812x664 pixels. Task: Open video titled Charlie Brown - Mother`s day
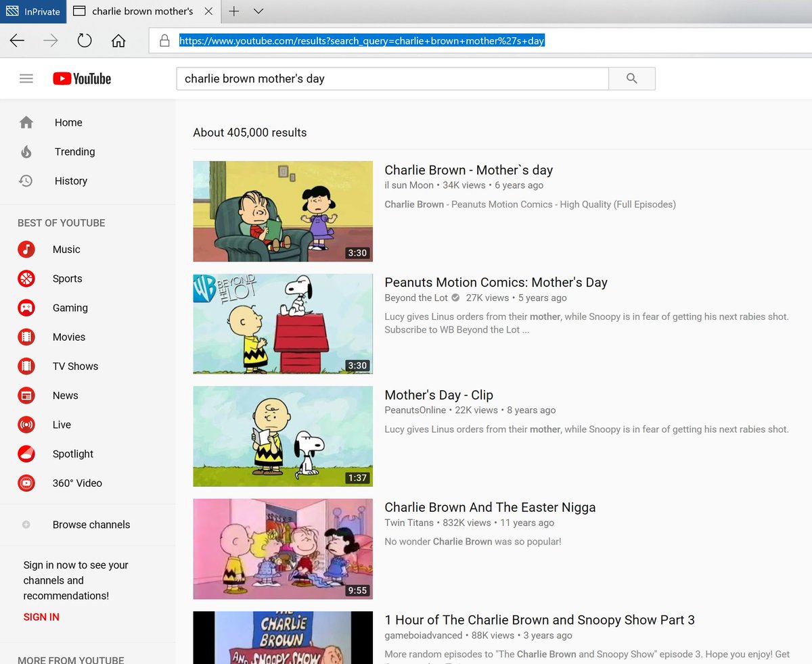pos(468,170)
